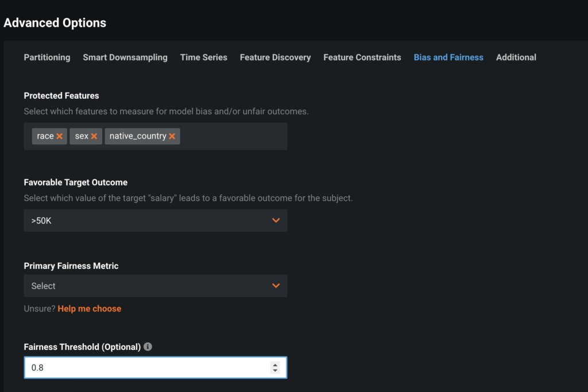Image resolution: width=588 pixels, height=392 pixels.
Task: Select the Bias and Fairness tab
Action: coord(448,57)
